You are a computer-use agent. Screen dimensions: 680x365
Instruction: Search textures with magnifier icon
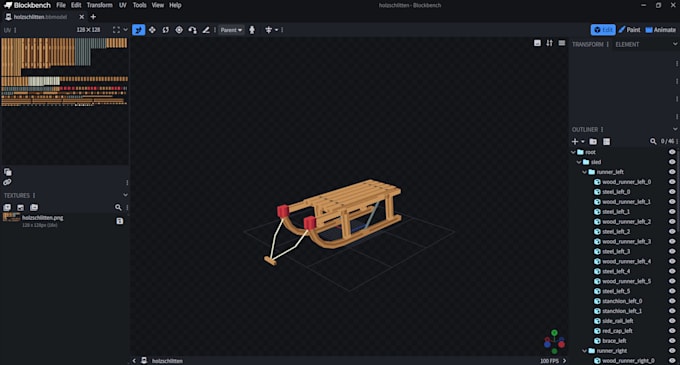118,208
